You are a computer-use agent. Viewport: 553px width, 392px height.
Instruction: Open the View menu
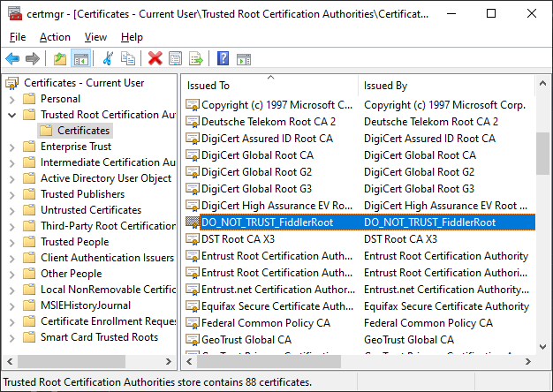click(x=95, y=37)
